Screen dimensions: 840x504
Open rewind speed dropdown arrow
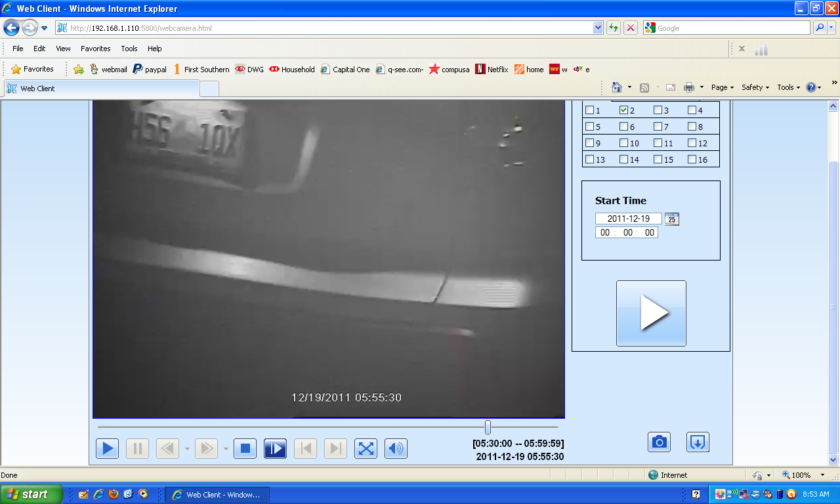(x=187, y=450)
